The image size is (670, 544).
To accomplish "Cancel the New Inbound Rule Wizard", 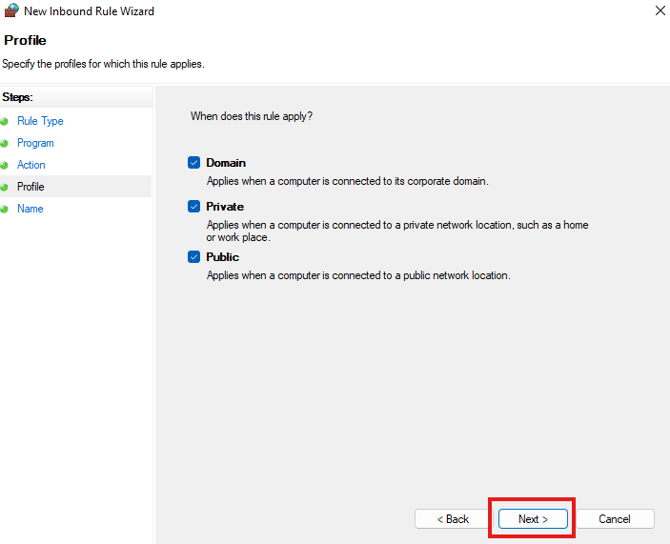I will click(614, 519).
